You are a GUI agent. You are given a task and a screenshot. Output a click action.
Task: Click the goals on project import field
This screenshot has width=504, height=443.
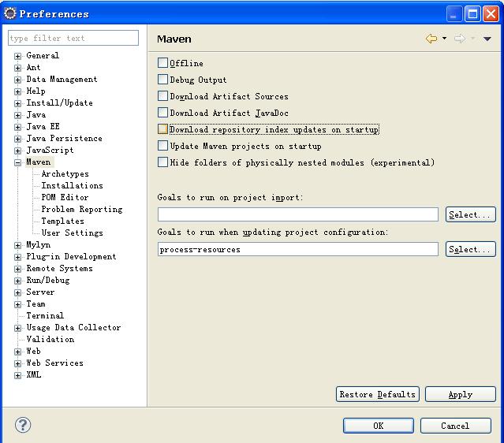point(298,214)
